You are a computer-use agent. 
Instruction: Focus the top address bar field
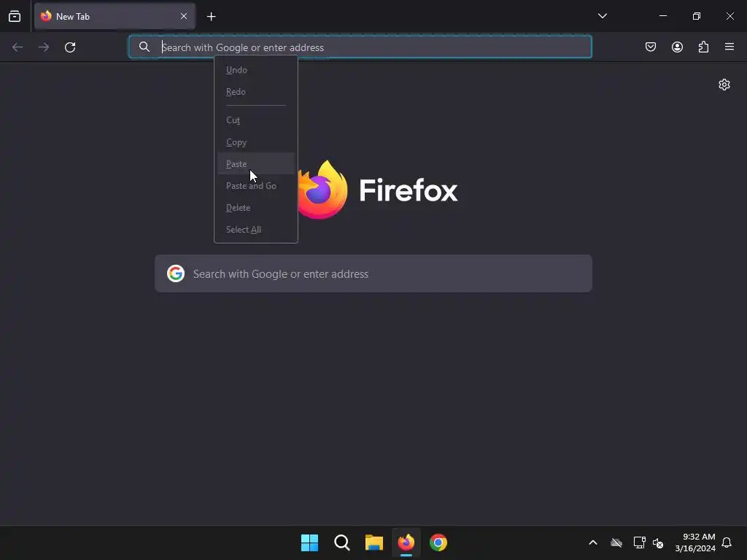coord(360,47)
